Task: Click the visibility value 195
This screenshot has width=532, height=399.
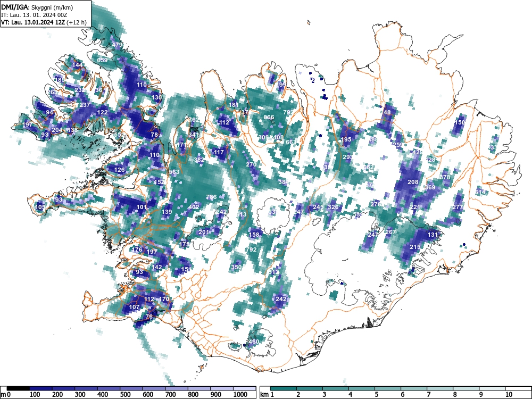Action: click(x=346, y=139)
